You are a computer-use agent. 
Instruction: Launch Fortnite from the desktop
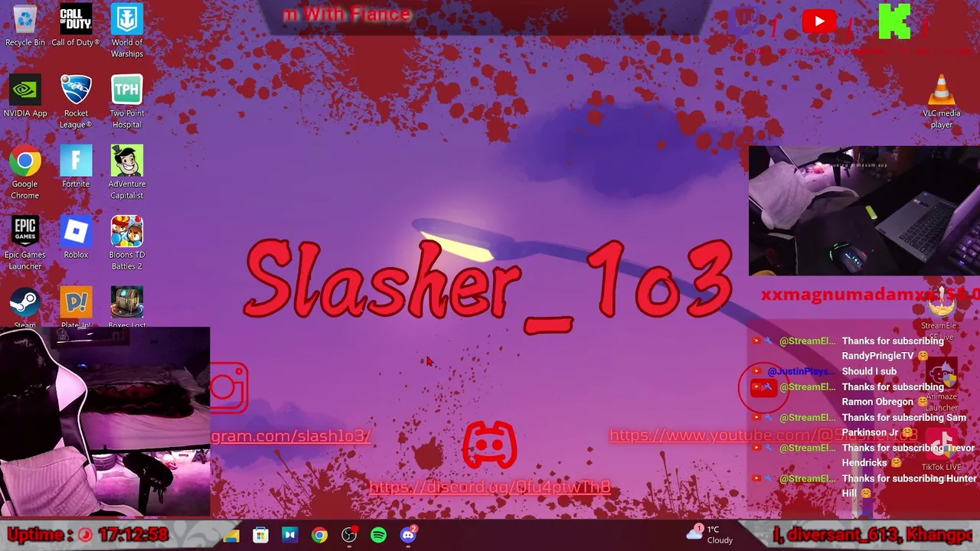click(76, 168)
